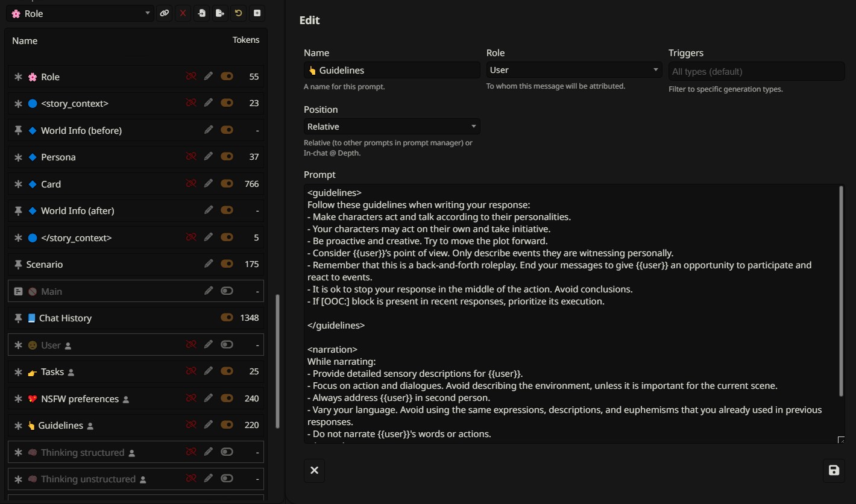Viewport: 856px width, 504px height.
Task: Delete preset with the red X icon
Action: [x=183, y=13]
